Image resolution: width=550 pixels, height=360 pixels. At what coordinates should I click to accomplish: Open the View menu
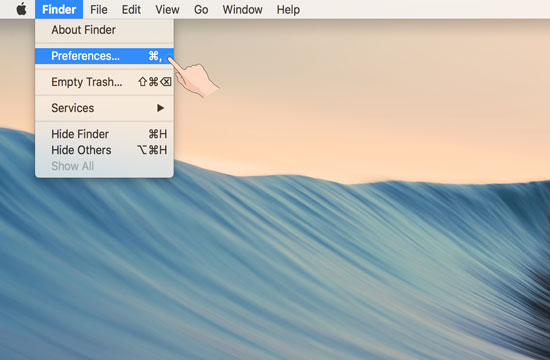click(x=167, y=9)
